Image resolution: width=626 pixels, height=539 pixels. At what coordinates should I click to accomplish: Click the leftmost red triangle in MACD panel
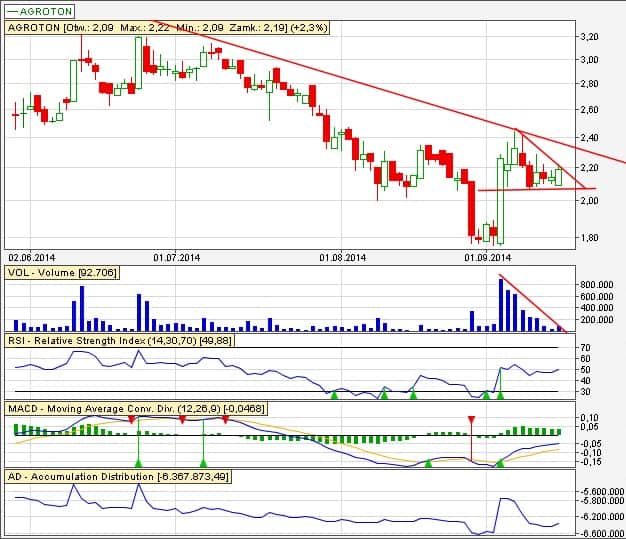(132, 420)
